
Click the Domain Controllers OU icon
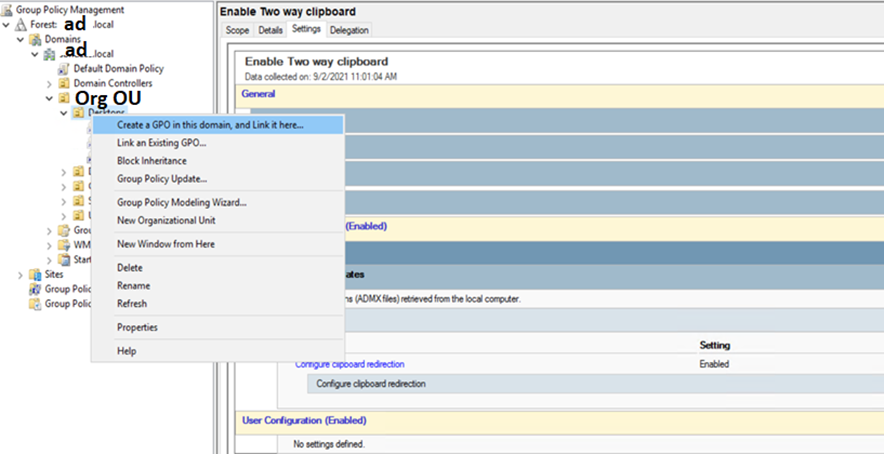tap(64, 84)
